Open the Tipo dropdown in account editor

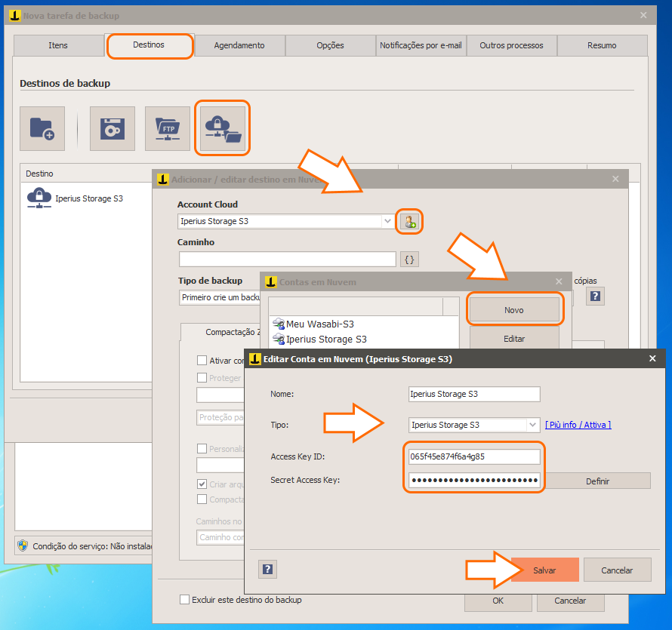532,425
